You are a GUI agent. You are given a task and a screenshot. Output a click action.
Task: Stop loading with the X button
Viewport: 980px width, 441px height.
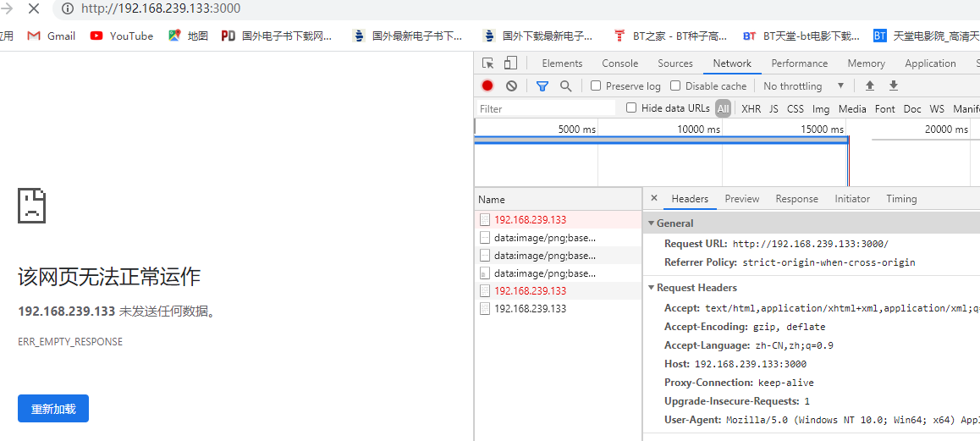(x=34, y=8)
